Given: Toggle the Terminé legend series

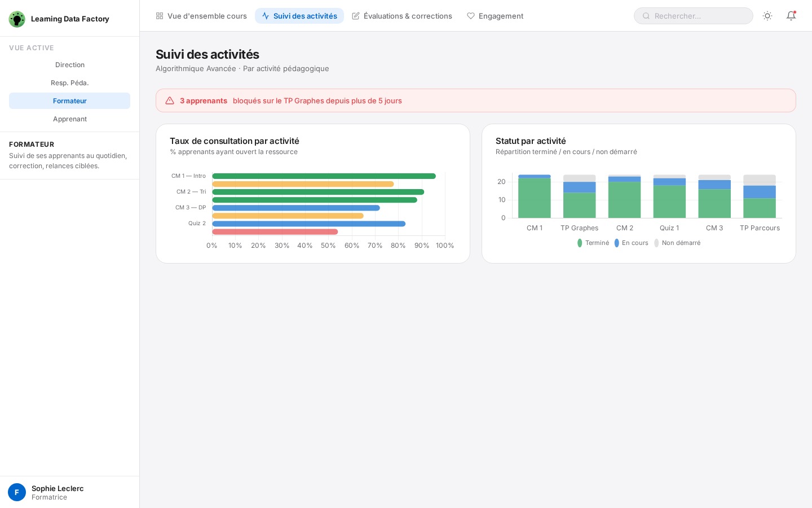Looking at the screenshot, I should (593, 243).
